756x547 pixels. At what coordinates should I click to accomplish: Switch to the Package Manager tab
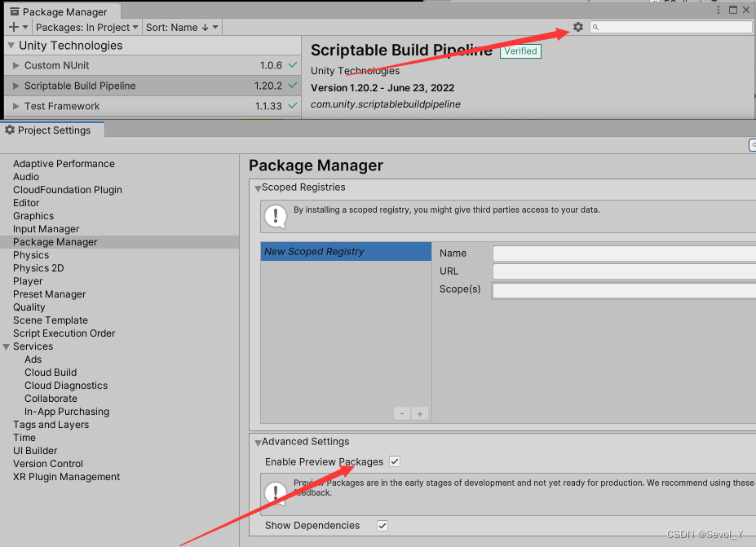pyautogui.click(x=62, y=11)
